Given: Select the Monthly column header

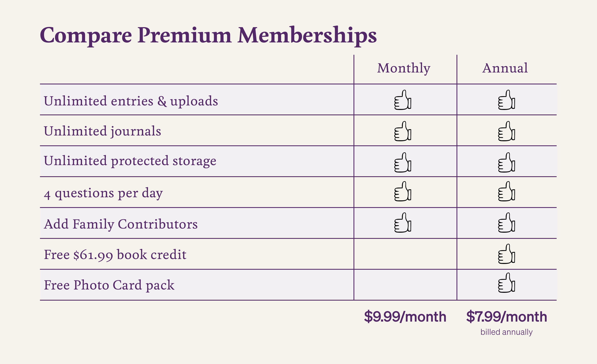Looking at the screenshot, I should 404,69.
